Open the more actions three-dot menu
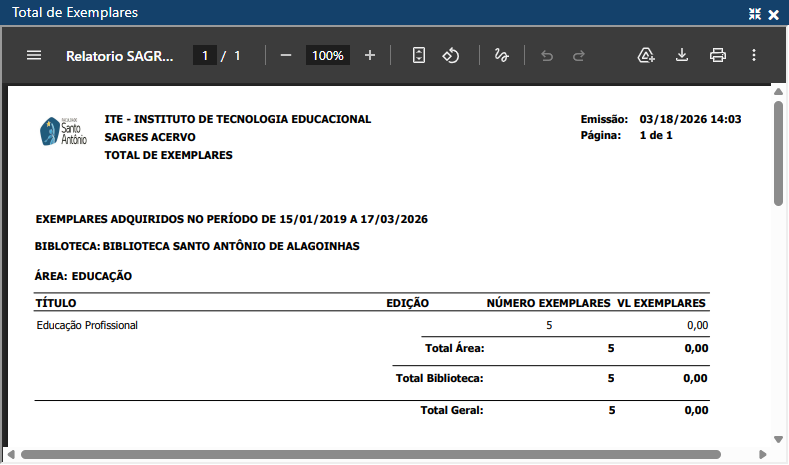The height and width of the screenshot is (465, 789). click(x=753, y=55)
